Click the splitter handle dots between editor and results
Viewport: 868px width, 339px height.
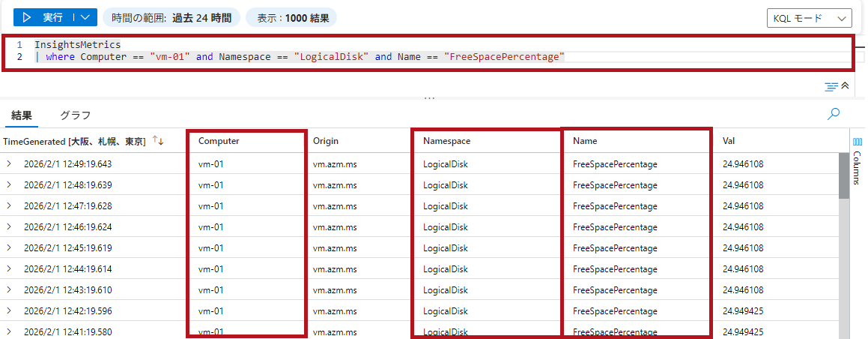tap(429, 98)
